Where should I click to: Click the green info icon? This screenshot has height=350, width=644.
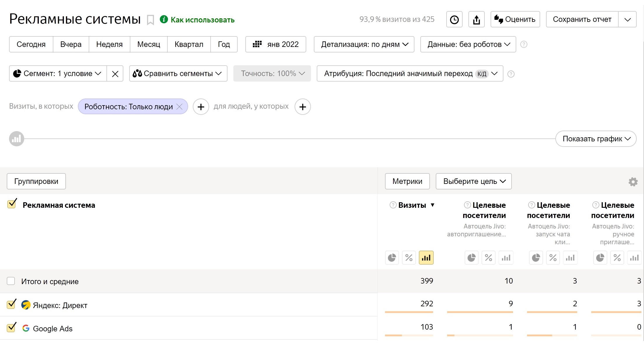pos(164,19)
